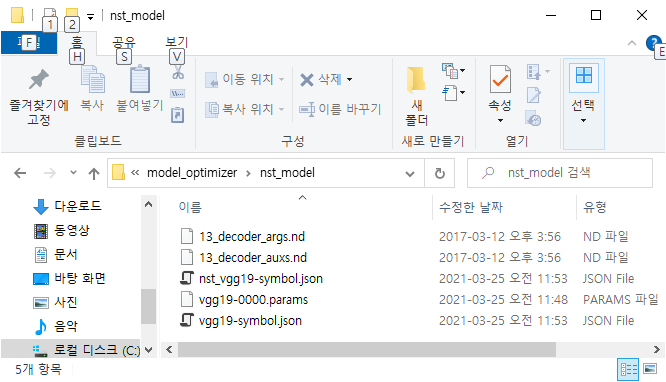
Task: Go up one folder level
Action: (x=93, y=173)
